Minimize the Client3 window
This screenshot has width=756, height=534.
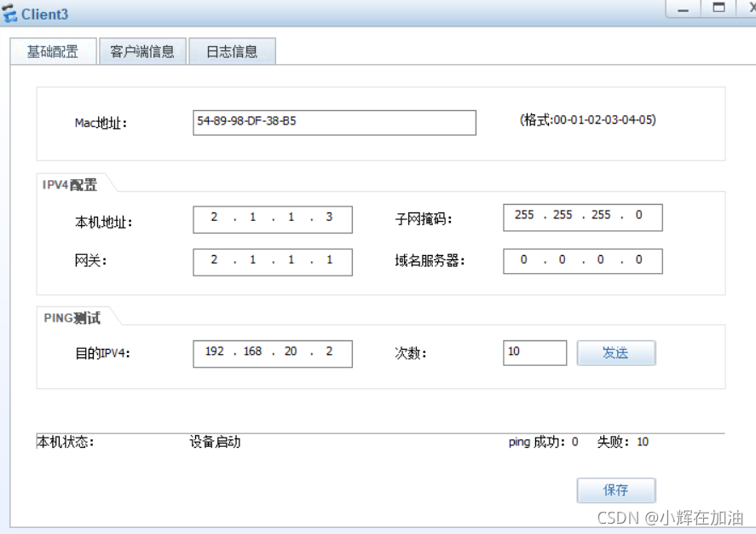click(684, 9)
